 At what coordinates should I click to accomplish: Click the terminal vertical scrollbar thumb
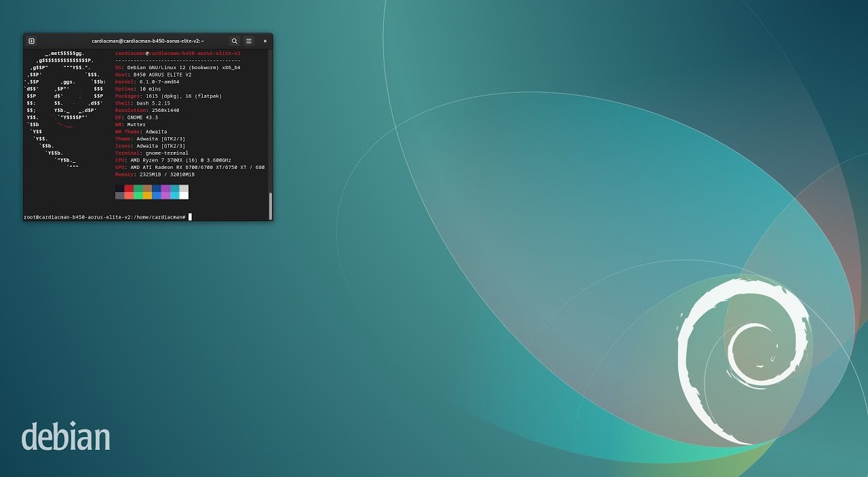coord(271,206)
